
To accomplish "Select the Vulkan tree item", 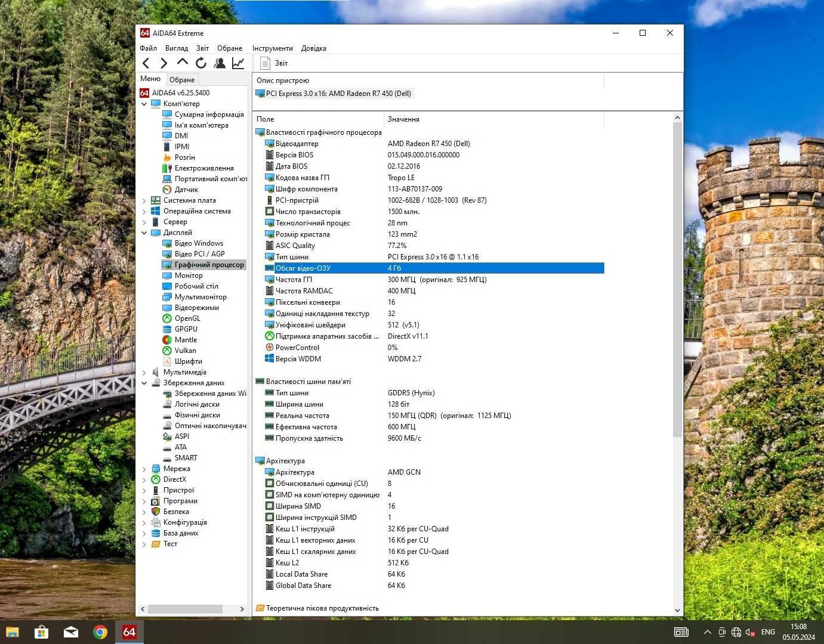I will [185, 351].
